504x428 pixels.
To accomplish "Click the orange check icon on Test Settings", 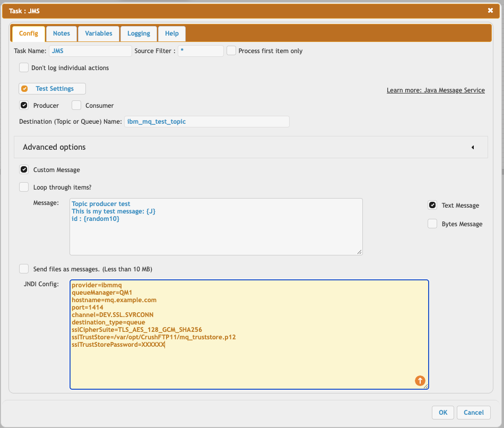I will (x=24, y=89).
